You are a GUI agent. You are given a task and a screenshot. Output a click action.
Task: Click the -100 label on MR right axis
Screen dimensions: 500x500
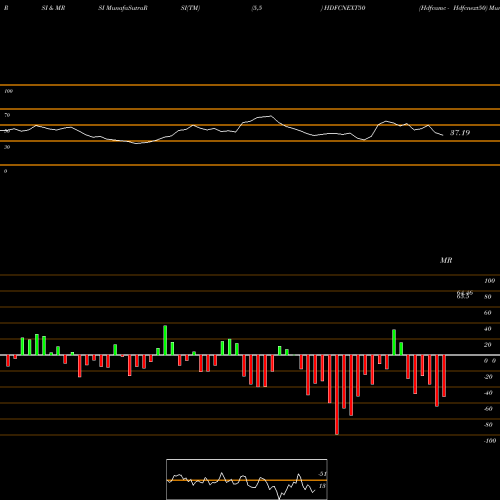point(489,441)
